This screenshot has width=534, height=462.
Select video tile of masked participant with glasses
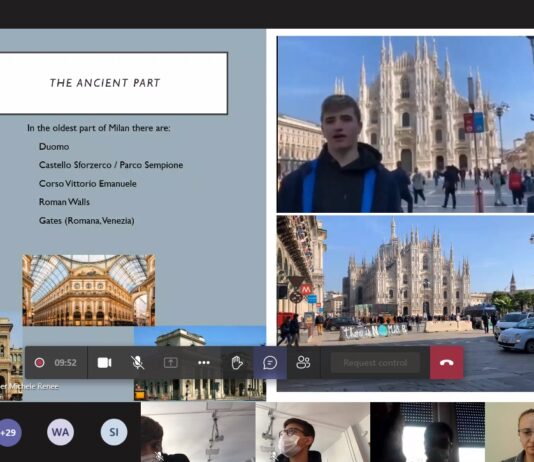[312, 432]
